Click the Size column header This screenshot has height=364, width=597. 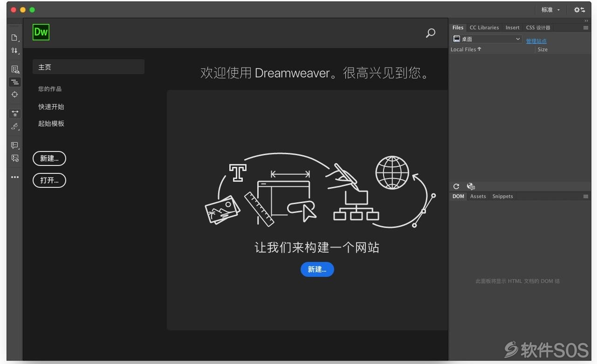[542, 49]
